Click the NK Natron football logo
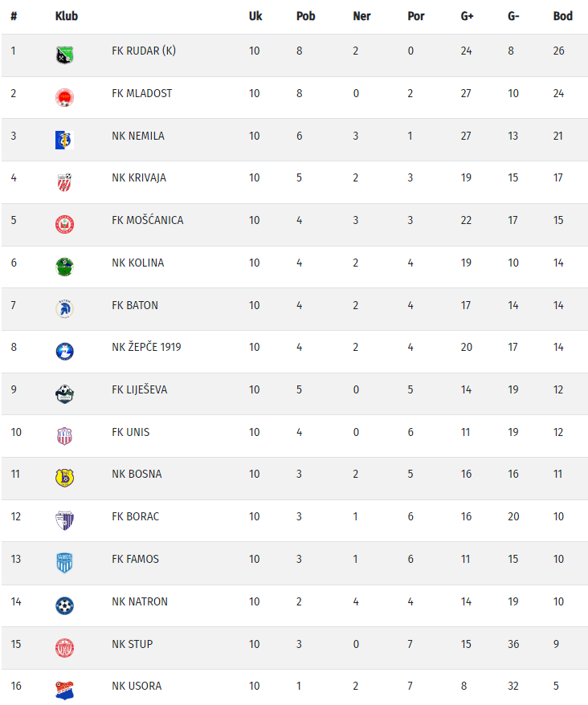The image size is (588, 705). 64,605
